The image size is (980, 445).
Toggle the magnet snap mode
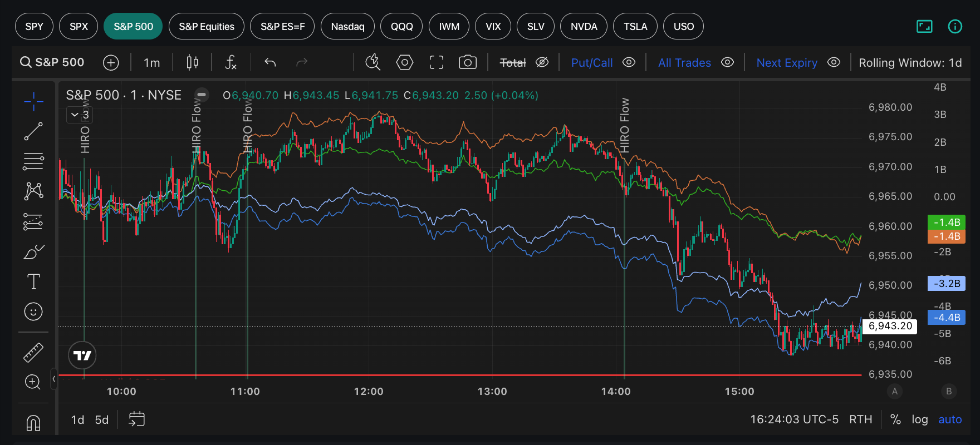[x=33, y=423]
